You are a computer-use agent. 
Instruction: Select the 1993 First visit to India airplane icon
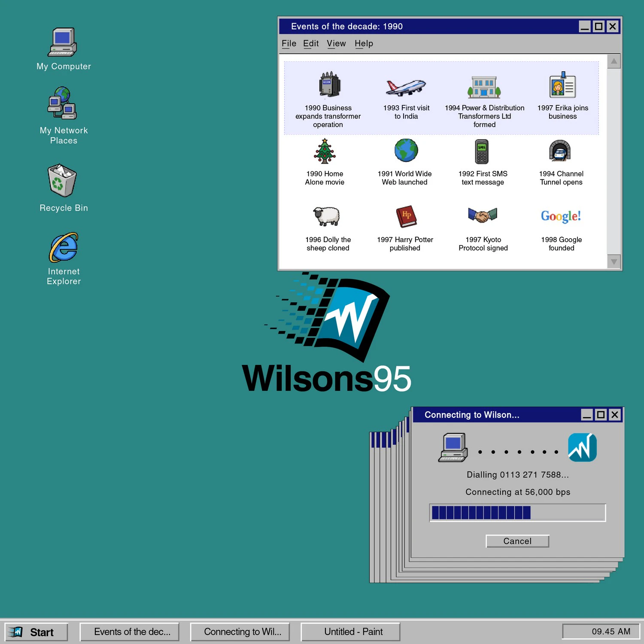click(406, 87)
